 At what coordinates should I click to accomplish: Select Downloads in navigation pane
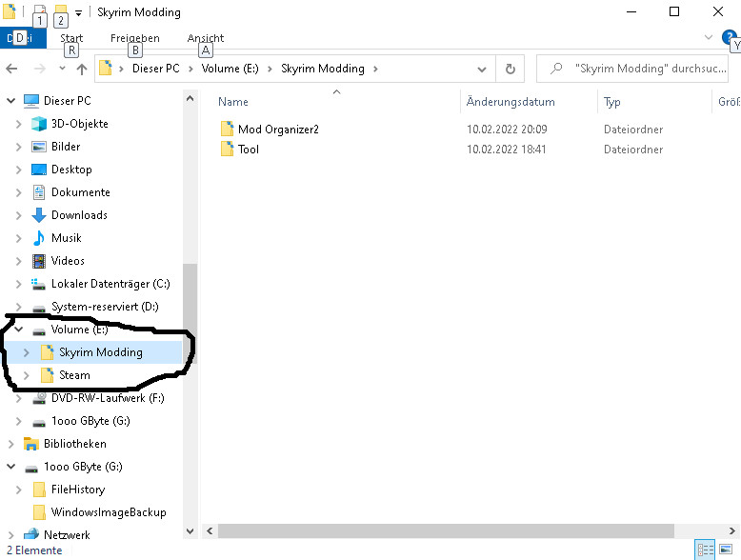tap(79, 215)
